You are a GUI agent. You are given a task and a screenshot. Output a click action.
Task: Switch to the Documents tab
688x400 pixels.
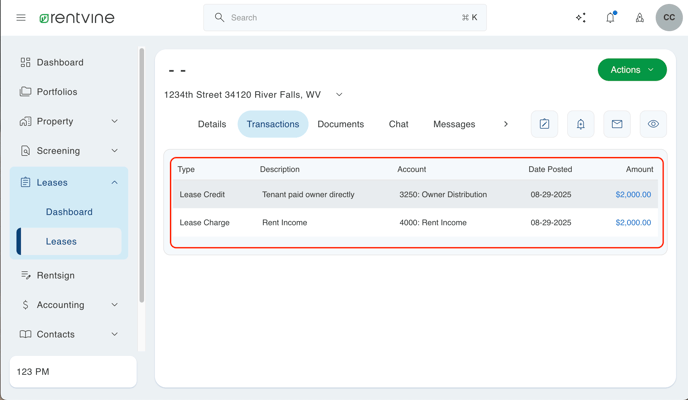(340, 124)
